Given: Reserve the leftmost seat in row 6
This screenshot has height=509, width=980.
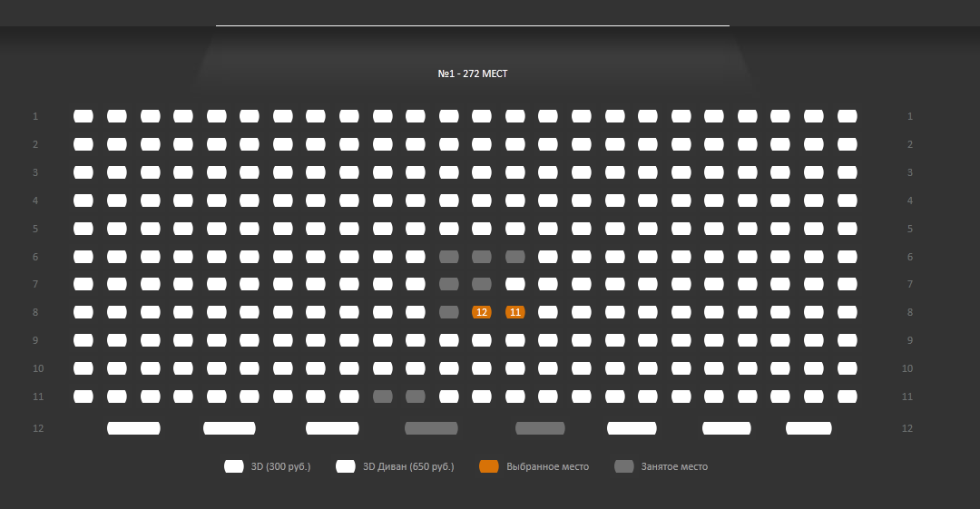Looking at the screenshot, I should (83, 257).
